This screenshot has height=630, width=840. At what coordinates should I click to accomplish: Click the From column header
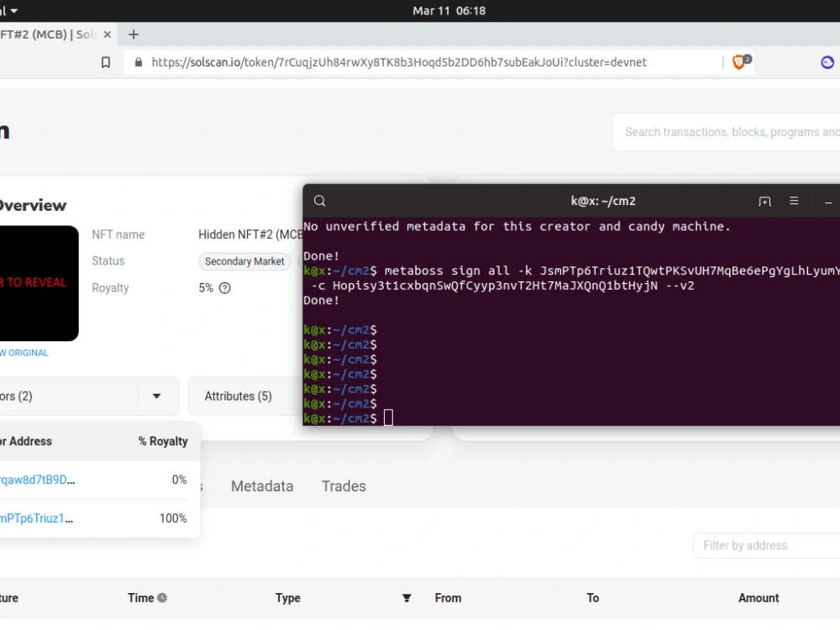448,598
